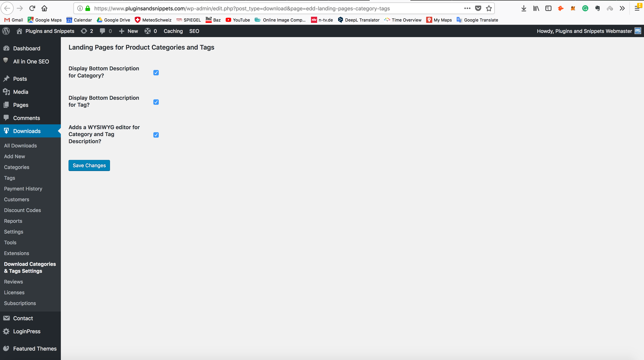644x360 pixels.
Task: Open LoginPress settings menu
Action: click(x=30, y=331)
